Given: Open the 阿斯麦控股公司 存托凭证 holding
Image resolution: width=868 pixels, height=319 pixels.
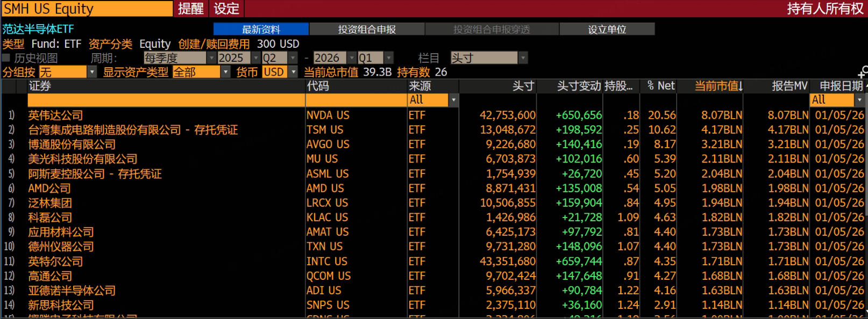Looking at the screenshot, I should coord(95,174).
